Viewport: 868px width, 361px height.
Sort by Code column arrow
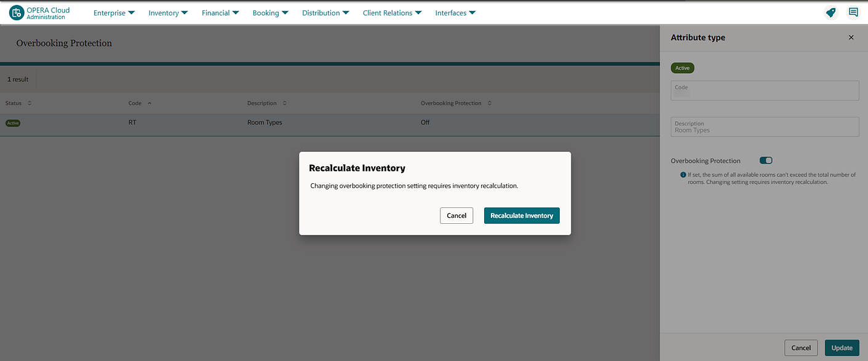(149, 103)
